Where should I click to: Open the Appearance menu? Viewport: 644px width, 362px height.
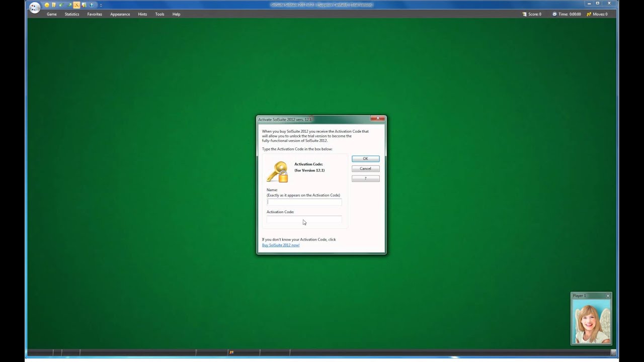120,14
